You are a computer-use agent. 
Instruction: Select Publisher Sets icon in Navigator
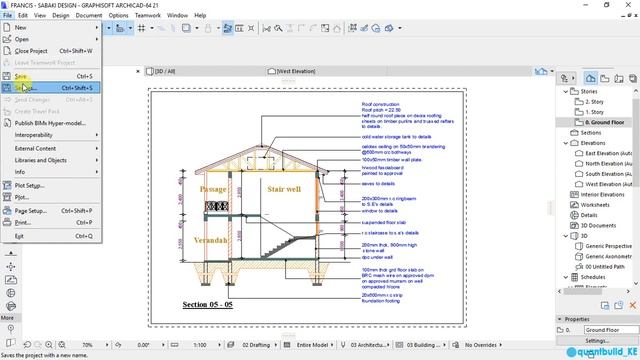[632, 78]
